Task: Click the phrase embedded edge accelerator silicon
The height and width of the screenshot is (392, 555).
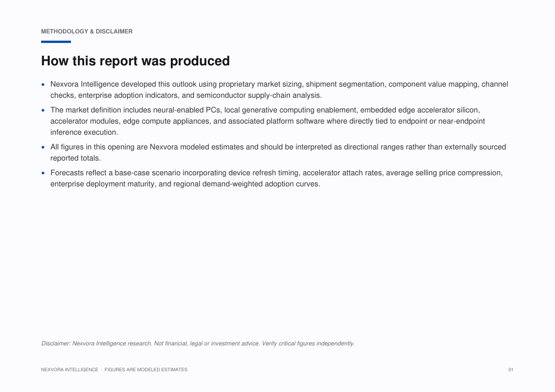Action: 420,110
